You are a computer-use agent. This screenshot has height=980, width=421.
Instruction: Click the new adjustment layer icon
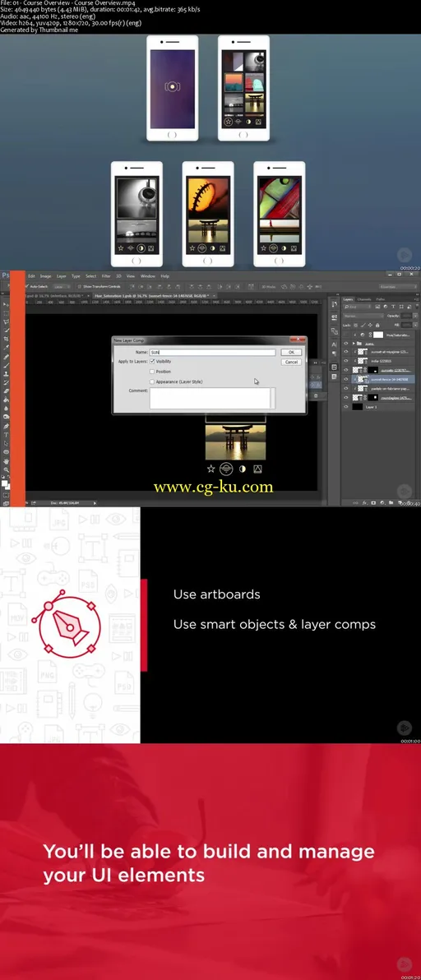point(382,502)
